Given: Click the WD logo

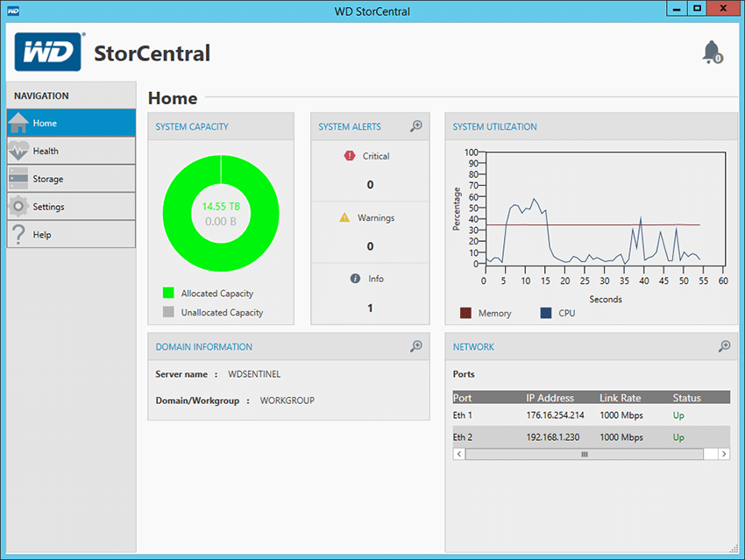Looking at the screenshot, I should coord(48,52).
